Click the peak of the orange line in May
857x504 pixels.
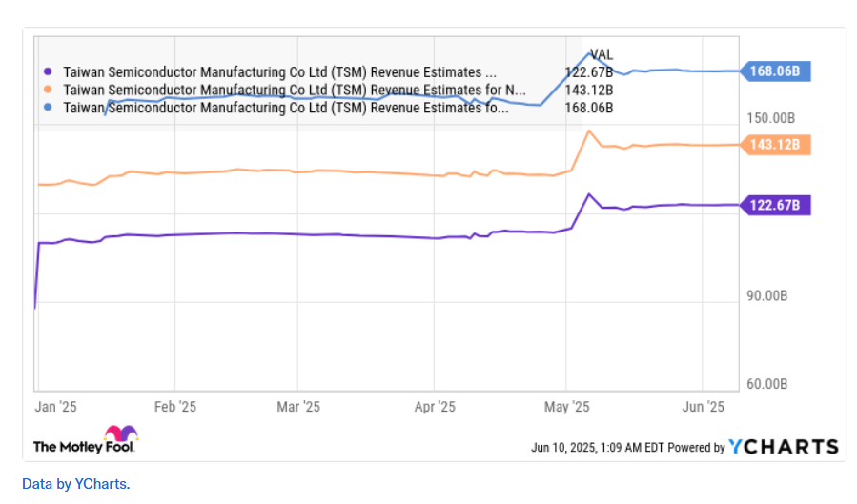click(x=588, y=131)
